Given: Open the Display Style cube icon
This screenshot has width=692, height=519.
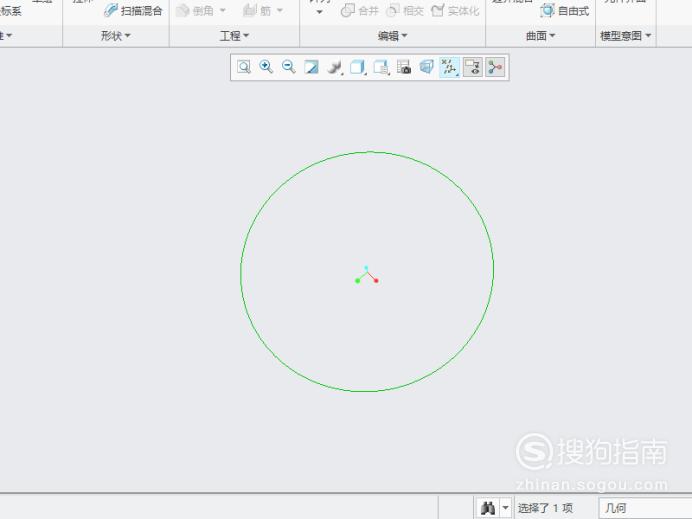Looking at the screenshot, I should point(357,67).
